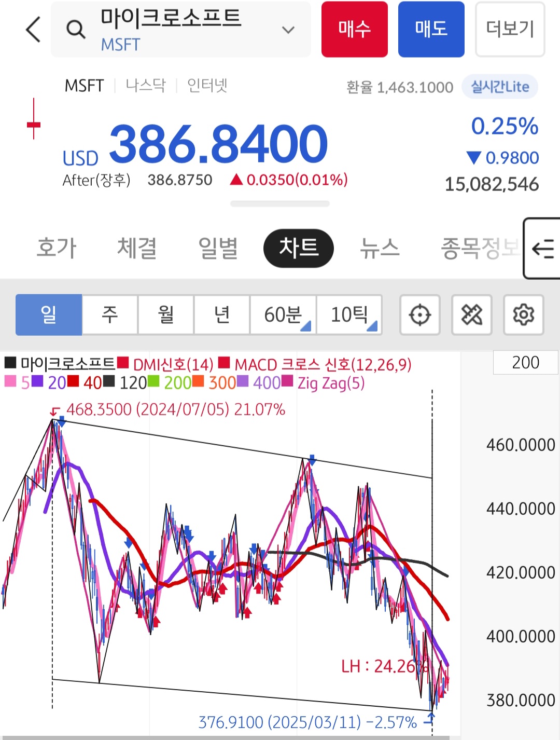The width and height of the screenshot is (560, 740).
Task: Tap the blue 매도 sell button
Action: (431, 29)
